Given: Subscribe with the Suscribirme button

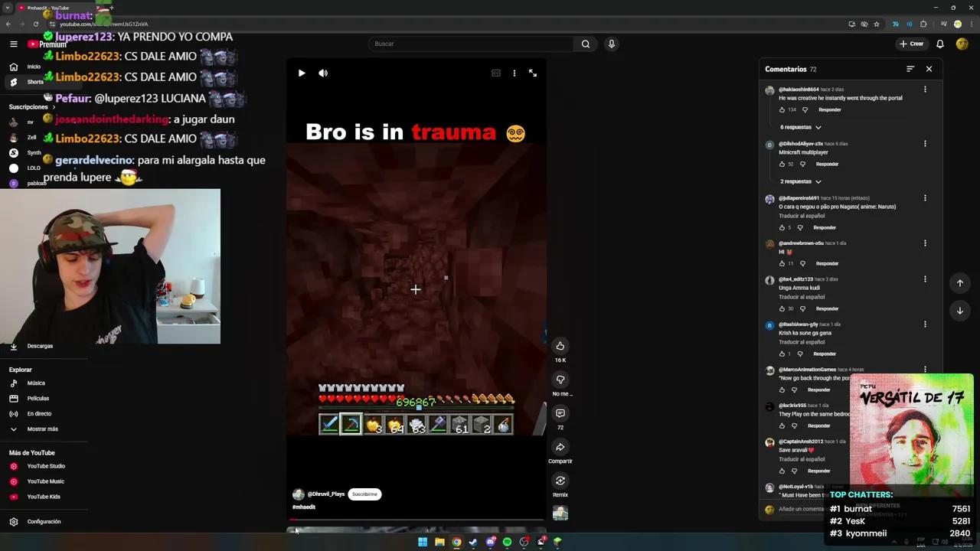Looking at the screenshot, I should [364, 494].
